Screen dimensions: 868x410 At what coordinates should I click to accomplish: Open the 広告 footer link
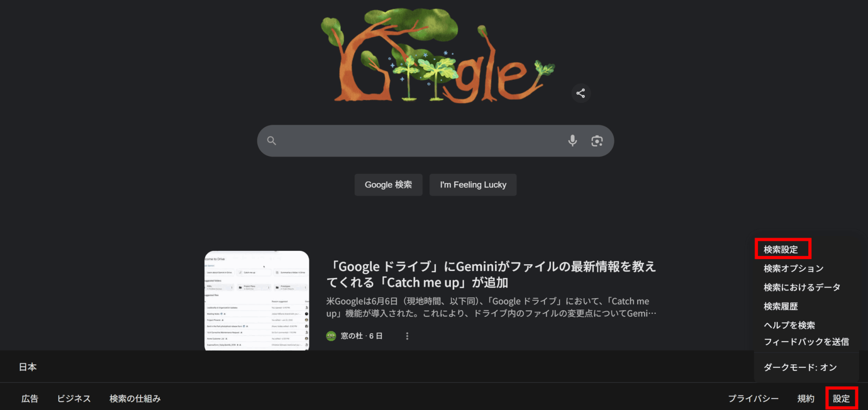pos(30,399)
